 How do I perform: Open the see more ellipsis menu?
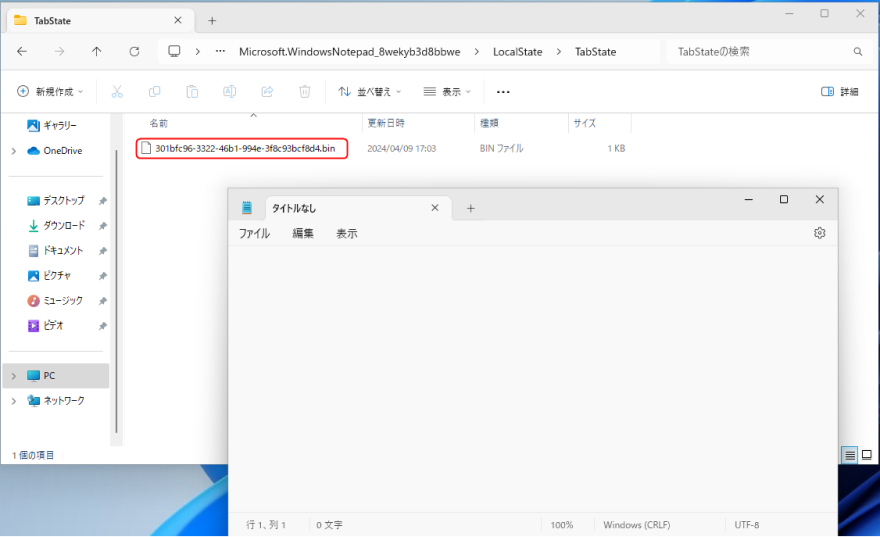(x=503, y=91)
